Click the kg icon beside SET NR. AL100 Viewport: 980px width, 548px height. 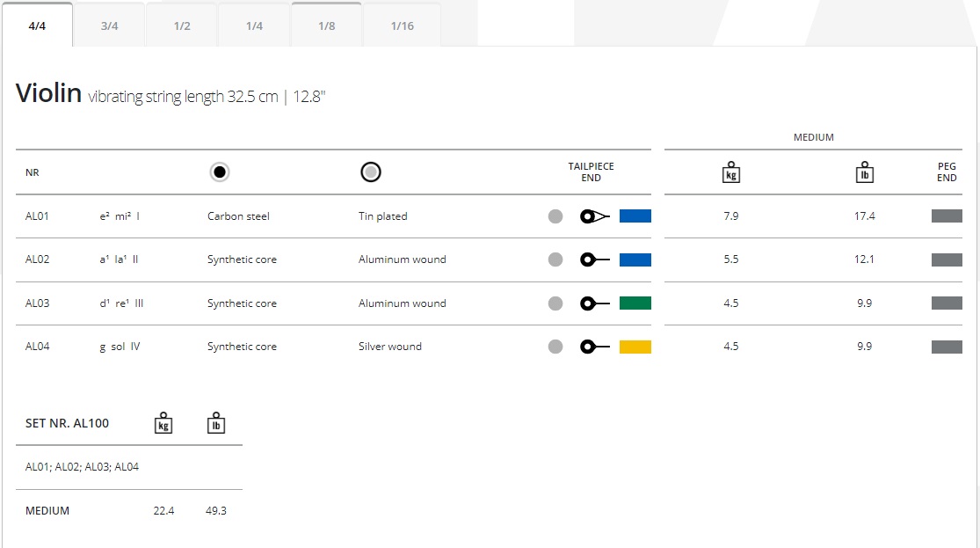coord(163,423)
